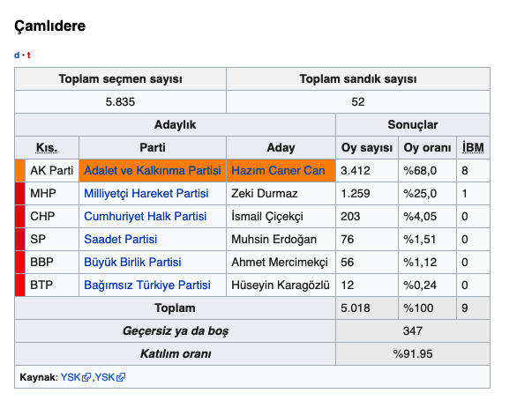Viewport: 532px width, 408px height.
Task: Click the orange AK Parti color swatch
Action: (19, 170)
